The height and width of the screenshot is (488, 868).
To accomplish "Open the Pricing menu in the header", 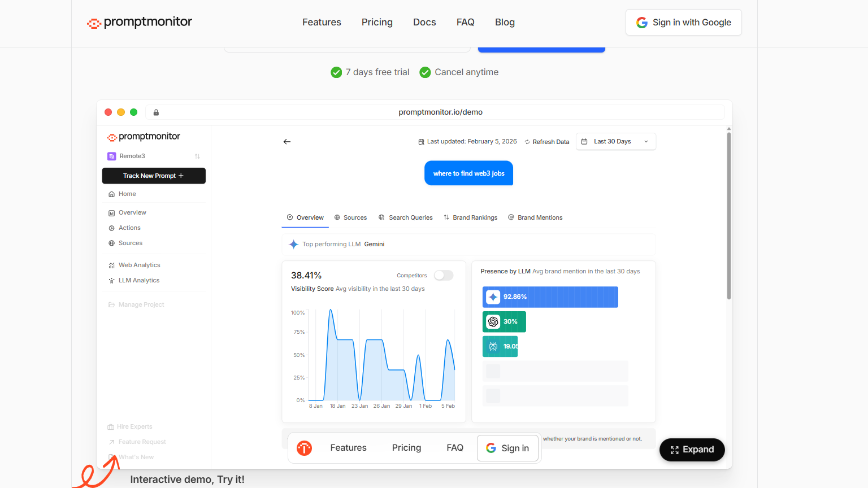I will tap(377, 22).
